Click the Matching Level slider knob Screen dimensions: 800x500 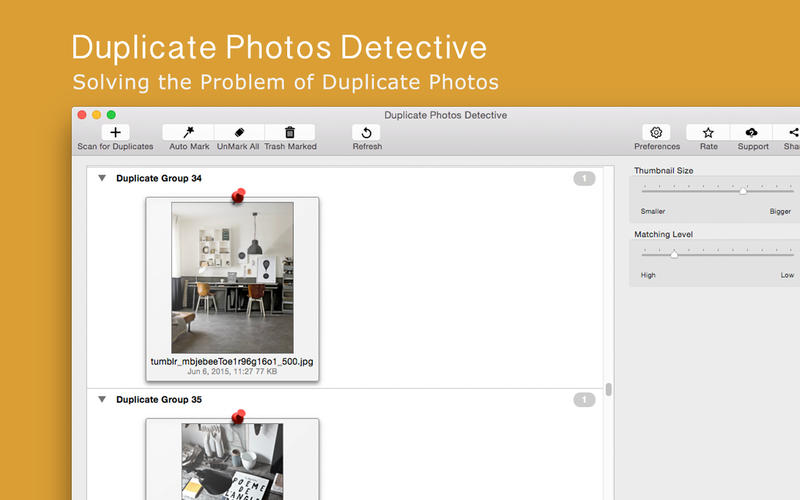click(674, 254)
